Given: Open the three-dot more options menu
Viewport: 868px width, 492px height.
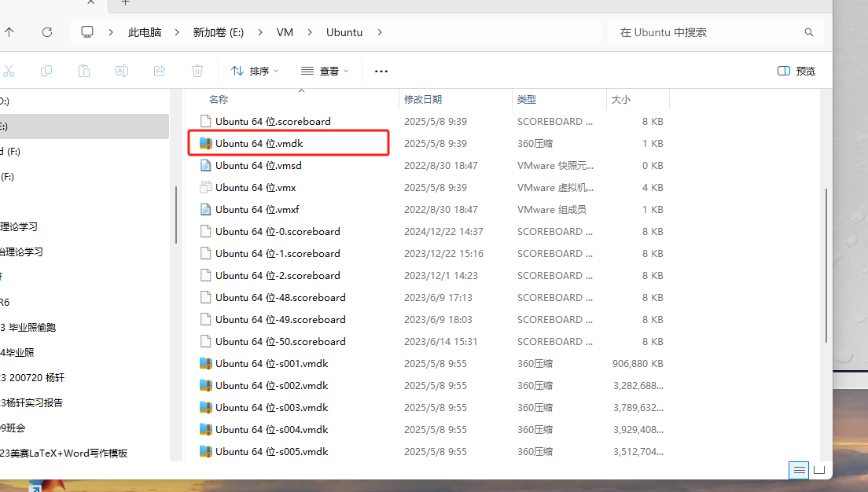Looking at the screenshot, I should [x=381, y=71].
